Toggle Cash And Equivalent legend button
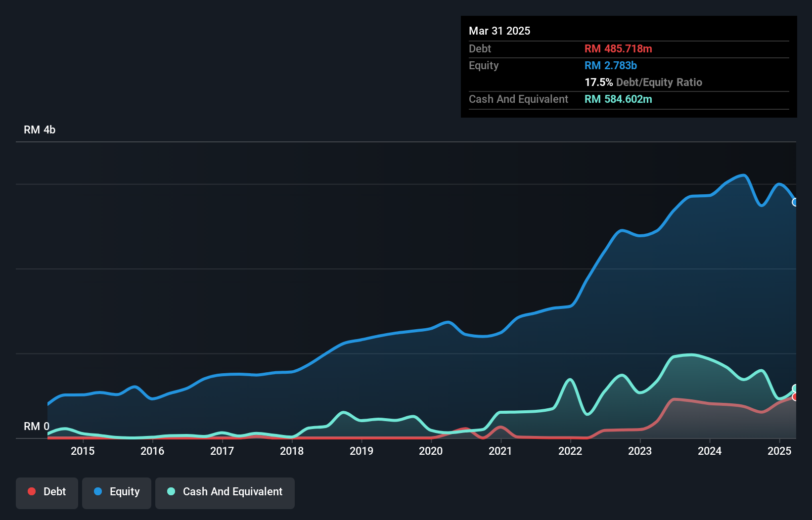 (225, 493)
